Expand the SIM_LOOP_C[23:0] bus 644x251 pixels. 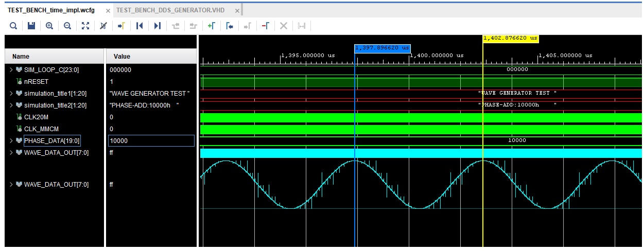11,70
